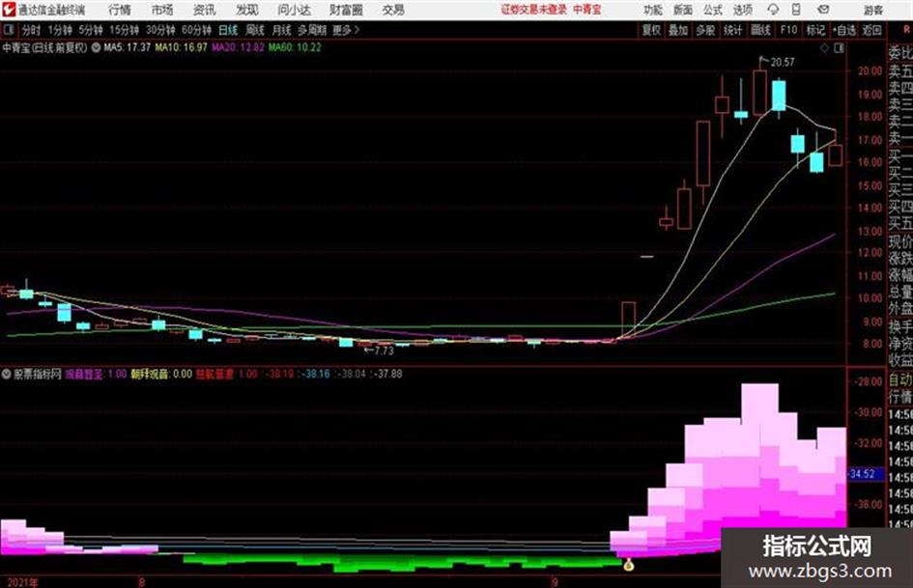Open the 市场 menu
Viewport: 913px width, 588px height.
[x=162, y=10]
